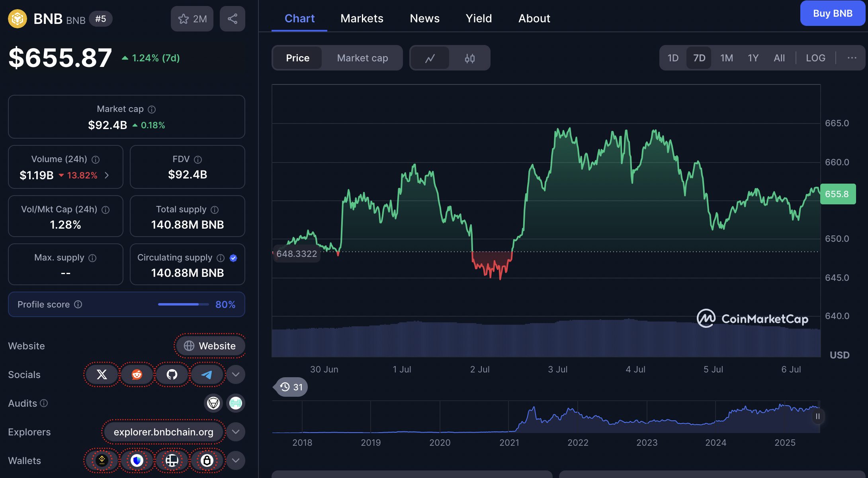Click 2021 on the historical mini chart
Screen dimensions: 868x478
[x=509, y=443]
